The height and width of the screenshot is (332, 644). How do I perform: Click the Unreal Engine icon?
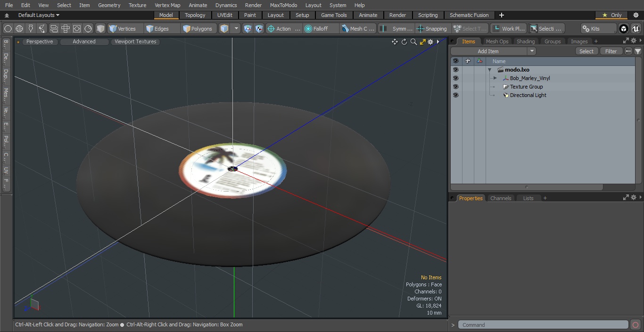(636, 29)
